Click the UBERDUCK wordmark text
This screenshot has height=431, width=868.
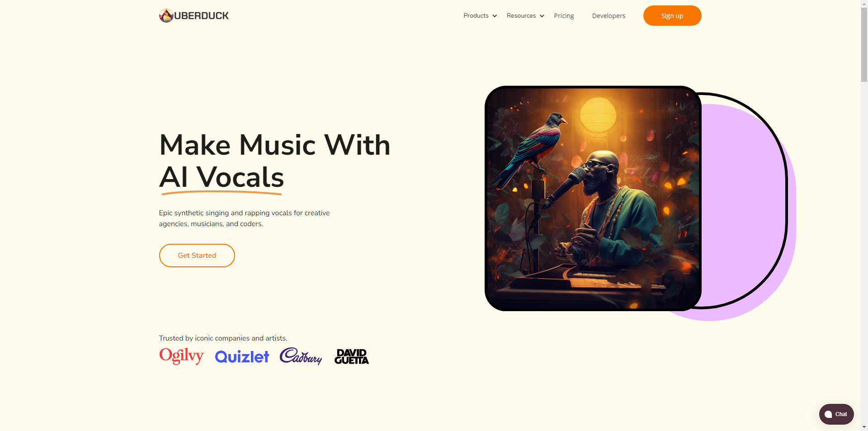point(201,16)
